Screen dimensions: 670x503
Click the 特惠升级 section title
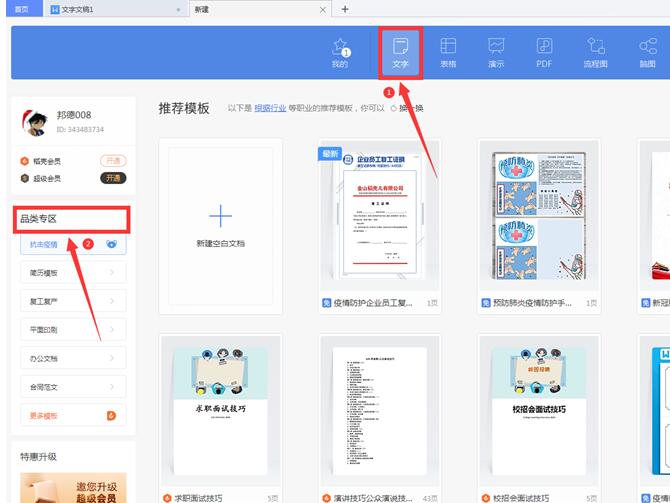pyautogui.click(x=38, y=457)
